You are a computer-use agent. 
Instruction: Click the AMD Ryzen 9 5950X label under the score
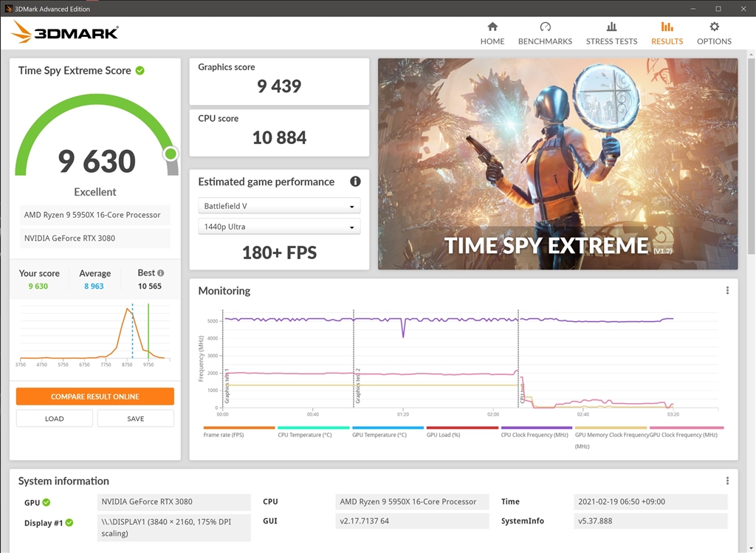(x=94, y=215)
